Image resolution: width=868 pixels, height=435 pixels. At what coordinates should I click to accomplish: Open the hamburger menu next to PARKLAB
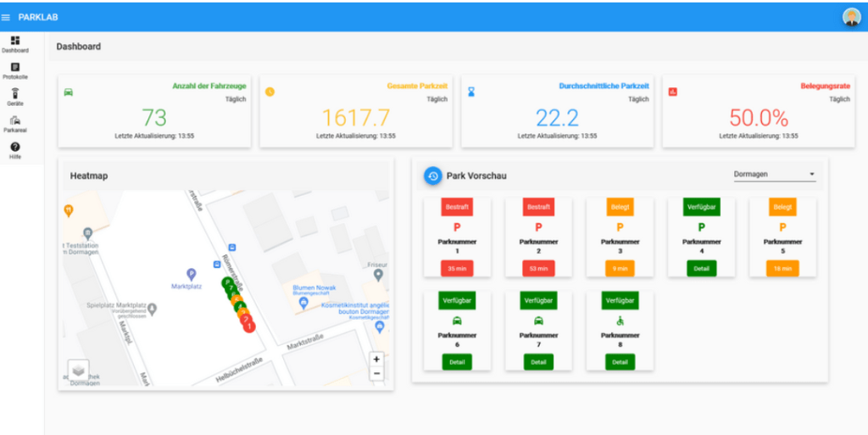pos(6,17)
